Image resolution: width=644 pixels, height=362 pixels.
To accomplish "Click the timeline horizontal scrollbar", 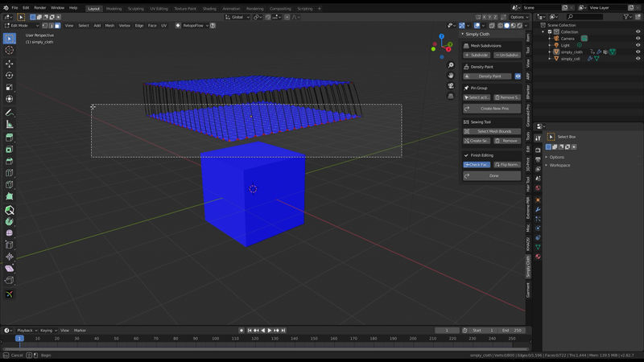I will tap(266, 349).
